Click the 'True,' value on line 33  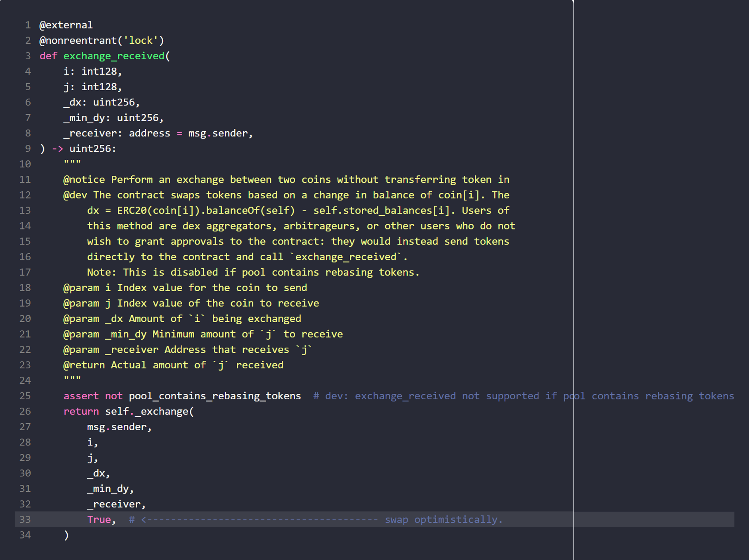(x=101, y=520)
